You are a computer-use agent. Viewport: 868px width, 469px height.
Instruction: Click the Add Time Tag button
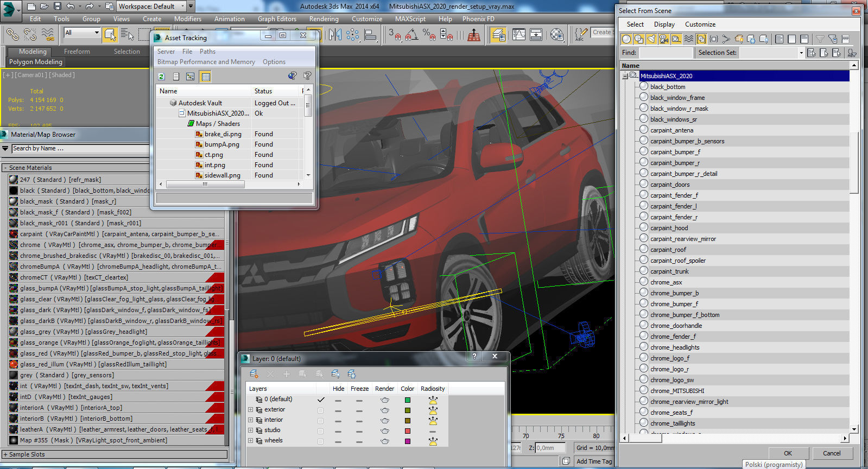[x=594, y=461]
